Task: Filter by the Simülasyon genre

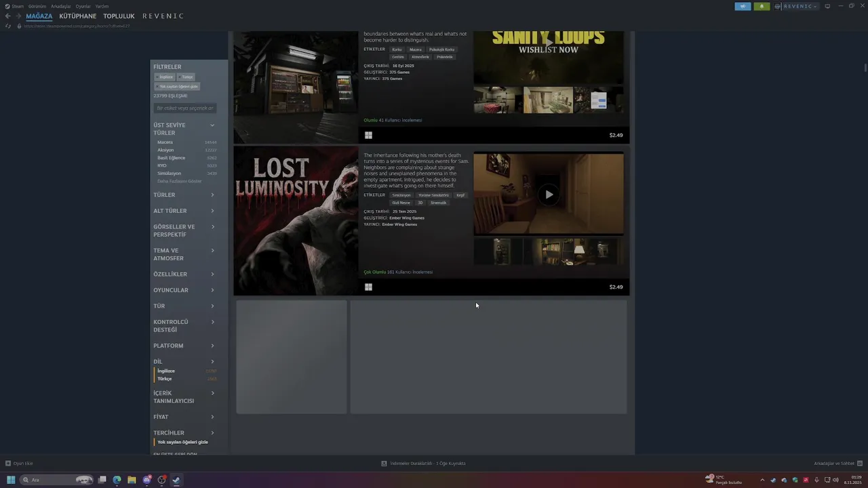Action: click(x=187, y=174)
